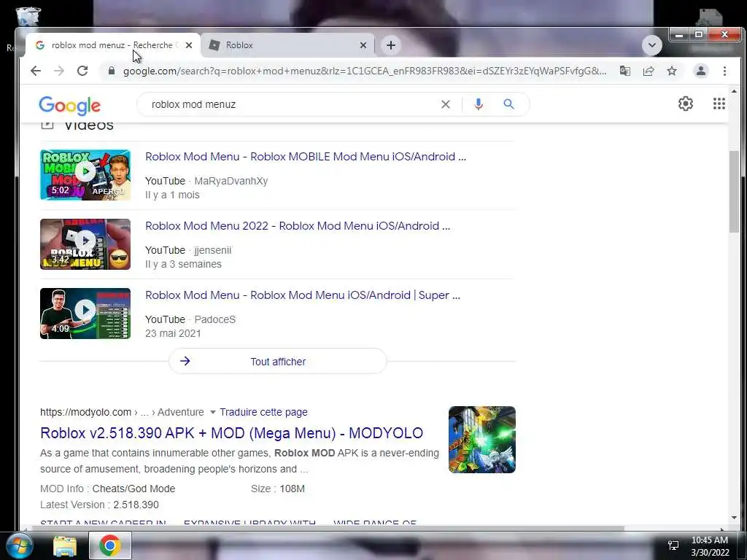This screenshot has width=747, height=560.
Task: Click the address bar URL
Action: pyautogui.click(x=365, y=71)
